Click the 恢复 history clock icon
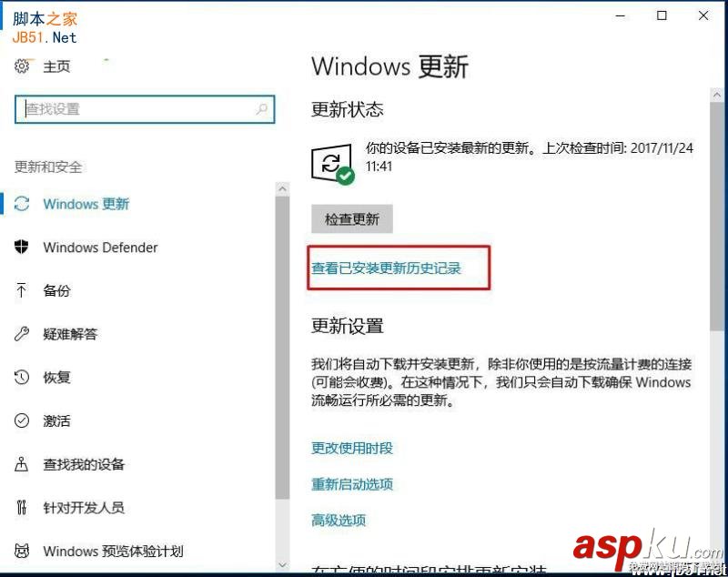This screenshot has height=577, width=728. [x=22, y=377]
